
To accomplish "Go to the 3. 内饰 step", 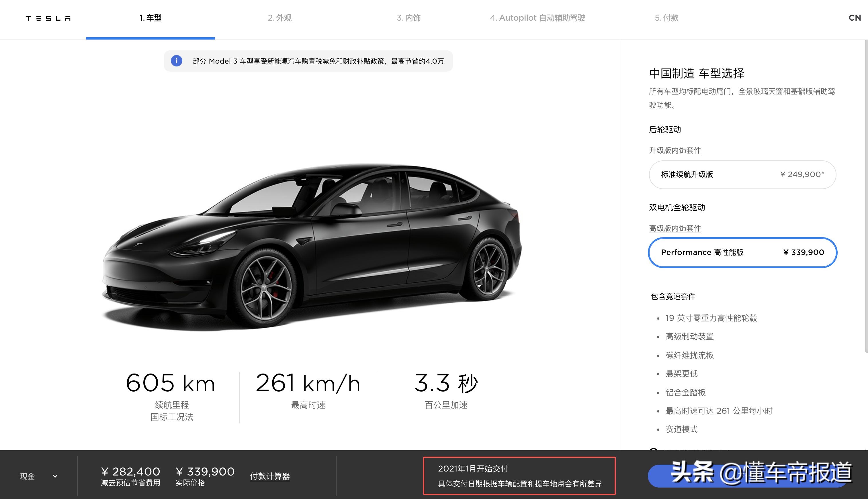I will (408, 18).
